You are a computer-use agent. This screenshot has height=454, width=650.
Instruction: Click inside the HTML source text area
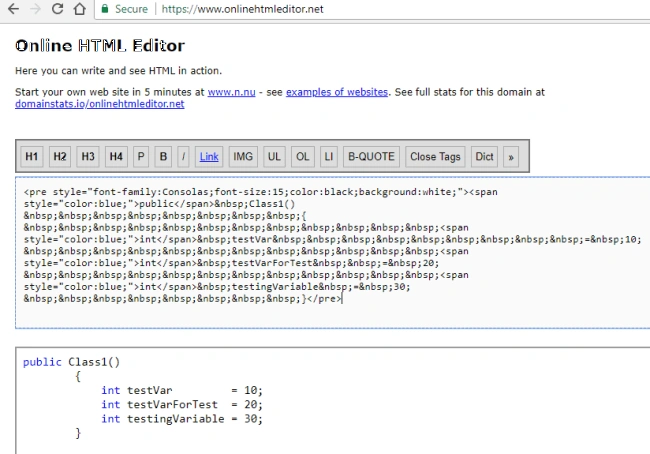332,252
